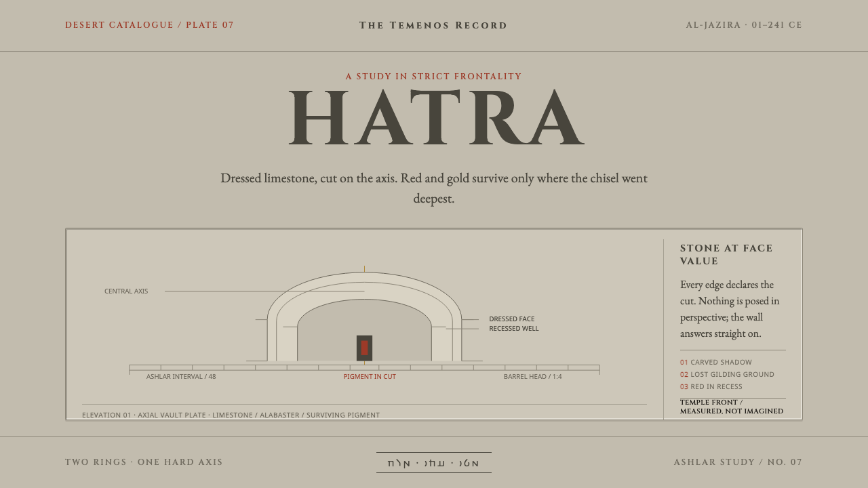Viewport: 868px width, 488px height.
Task: Click the 'Barrel Head / 1:4' label
Action: click(532, 376)
